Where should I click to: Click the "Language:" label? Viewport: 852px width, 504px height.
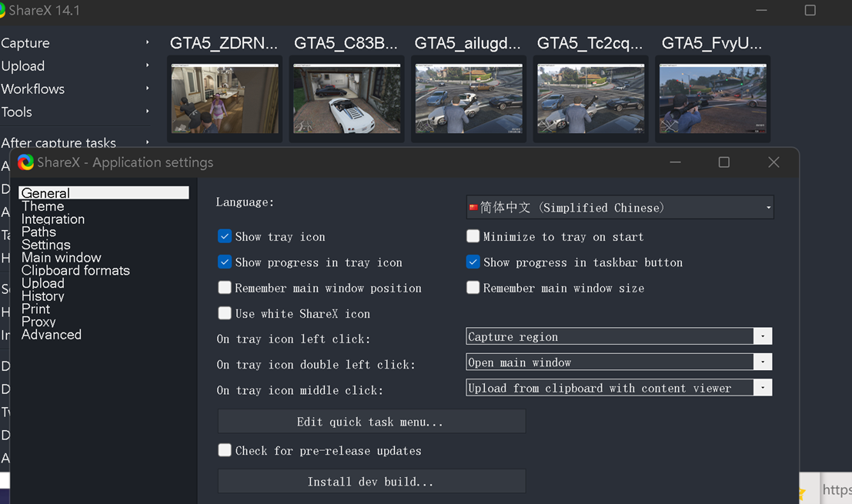click(x=245, y=202)
